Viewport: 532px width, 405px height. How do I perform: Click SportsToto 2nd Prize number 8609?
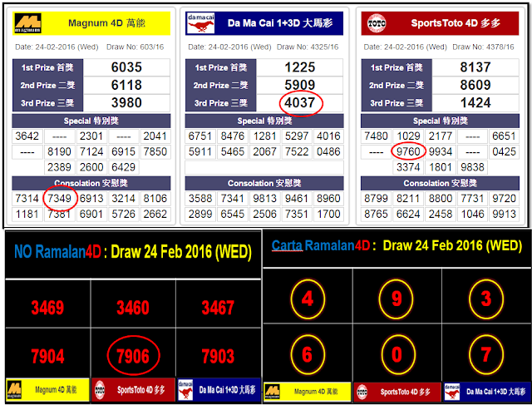point(475,85)
